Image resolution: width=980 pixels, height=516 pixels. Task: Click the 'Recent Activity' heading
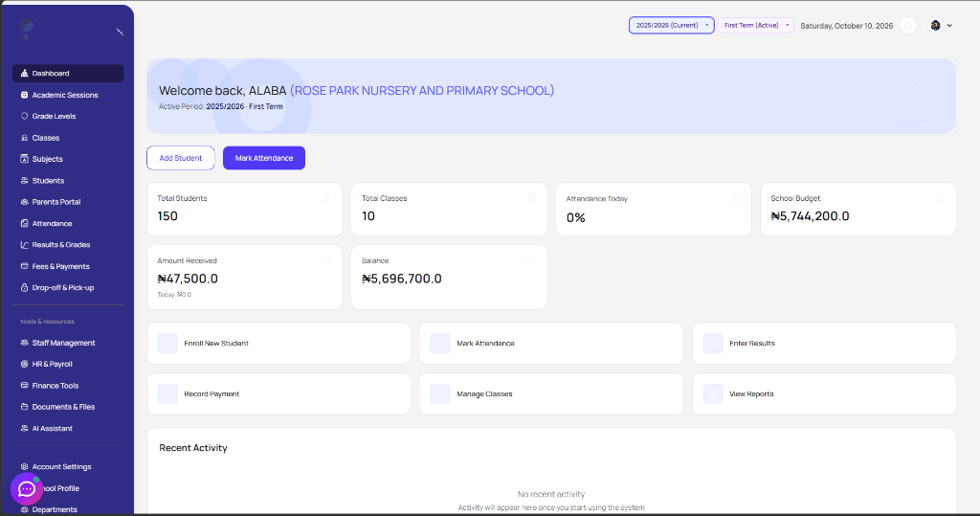(x=193, y=448)
